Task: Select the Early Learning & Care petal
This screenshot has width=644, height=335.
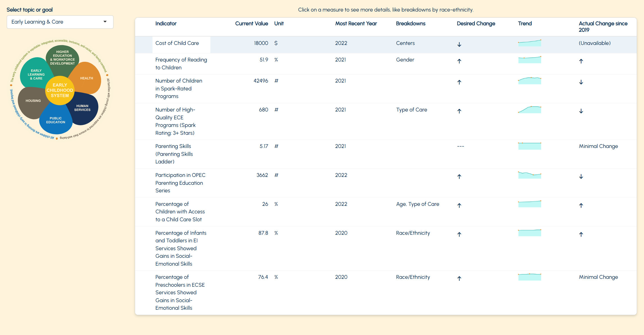Action: (x=36, y=74)
